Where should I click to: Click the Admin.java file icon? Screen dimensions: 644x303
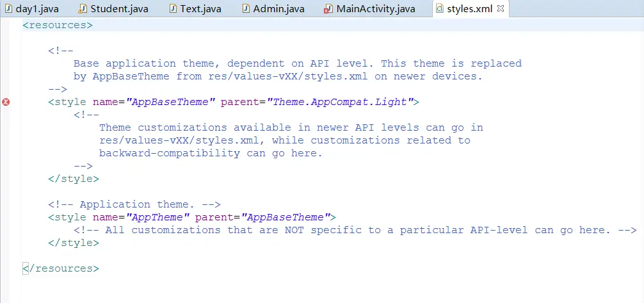[x=246, y=8]
